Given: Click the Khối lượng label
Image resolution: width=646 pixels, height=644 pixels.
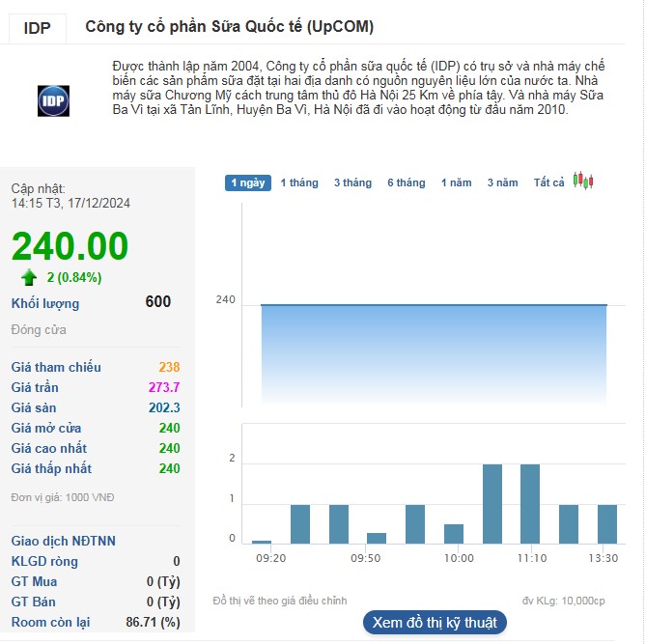Looking at the screenshot, I should [x=45, y=303].
